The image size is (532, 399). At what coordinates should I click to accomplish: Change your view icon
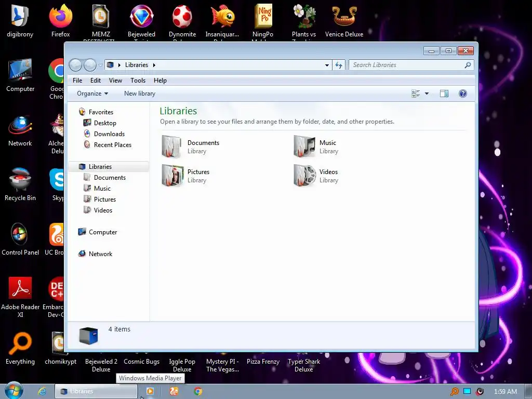[415, 94]
